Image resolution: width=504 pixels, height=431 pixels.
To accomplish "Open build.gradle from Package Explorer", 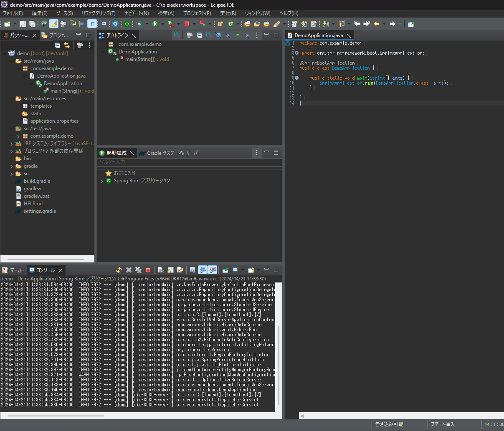I will (x=36, y=181).
